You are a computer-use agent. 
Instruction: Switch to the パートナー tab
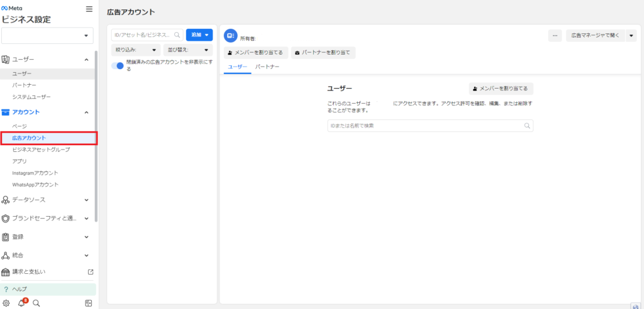click(267, 66)
